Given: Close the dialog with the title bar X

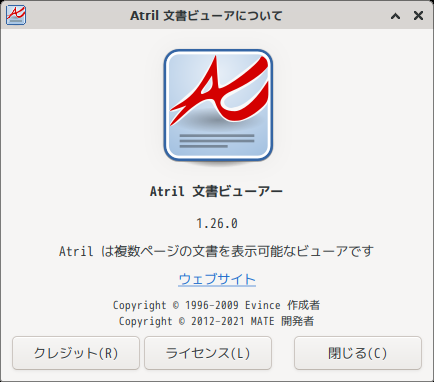Looking at the screenshot, I should click(418, 16).
